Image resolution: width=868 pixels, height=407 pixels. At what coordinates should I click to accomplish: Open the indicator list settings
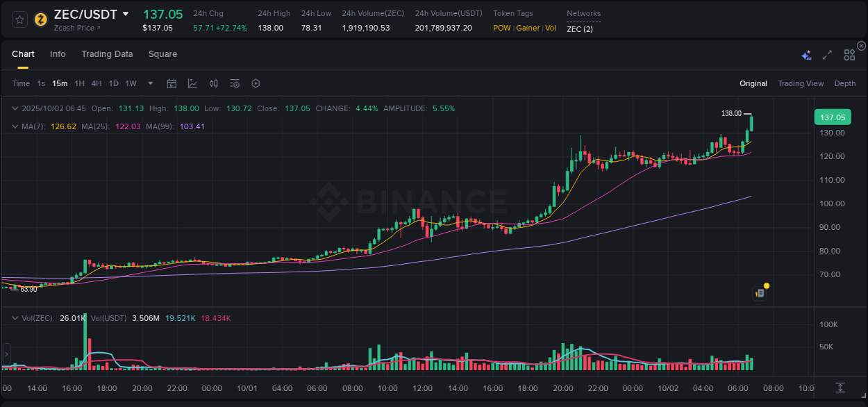[234, 83]
